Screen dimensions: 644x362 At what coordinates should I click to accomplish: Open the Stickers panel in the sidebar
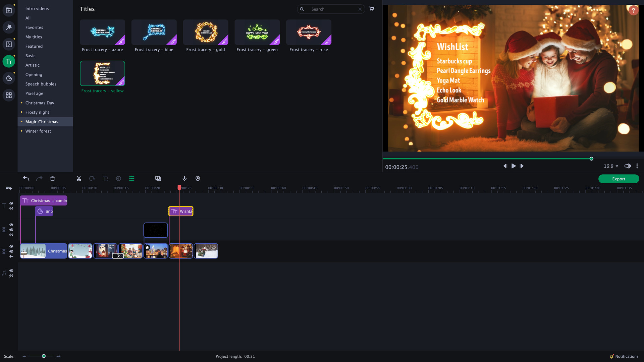pyautogui.click(x=9, y=78)
